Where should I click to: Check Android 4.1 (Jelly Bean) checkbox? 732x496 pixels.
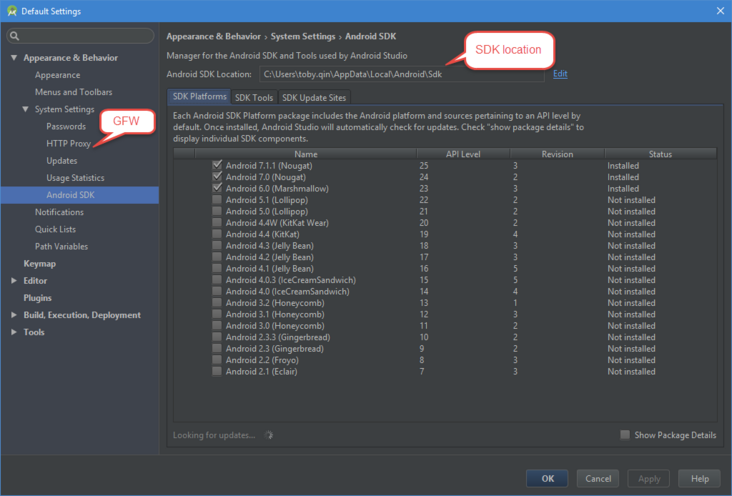pyautogui.click(x=217, y=268)
